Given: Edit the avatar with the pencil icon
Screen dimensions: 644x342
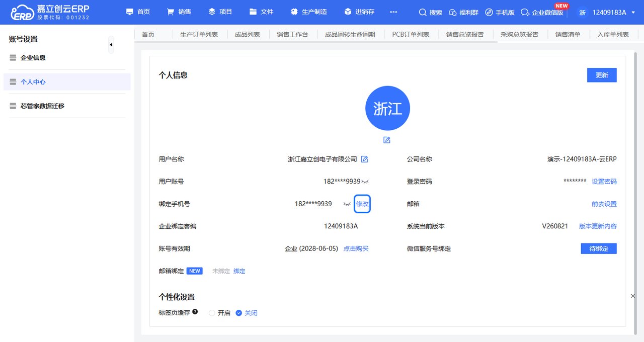Looking at the screenshot, I should 387,140.
